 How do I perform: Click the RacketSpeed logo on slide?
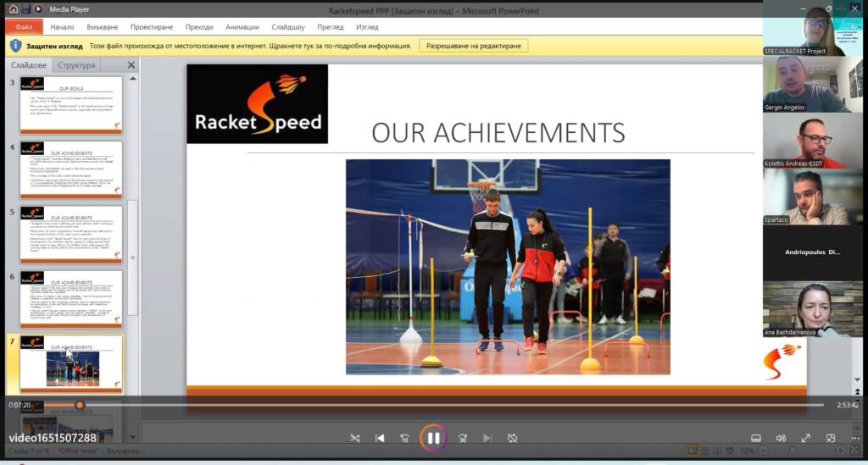pyautogui.click(x=258, y=104)
